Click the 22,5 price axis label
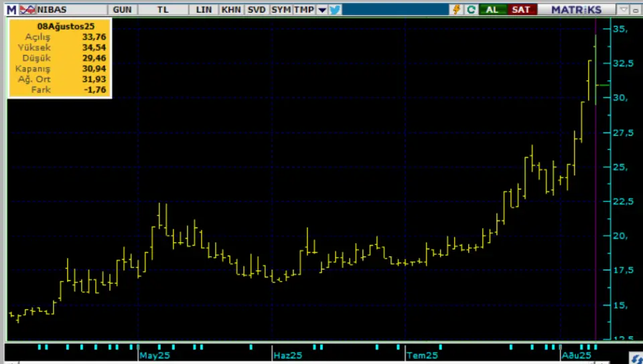643x364 pixels. coord(624,201)
